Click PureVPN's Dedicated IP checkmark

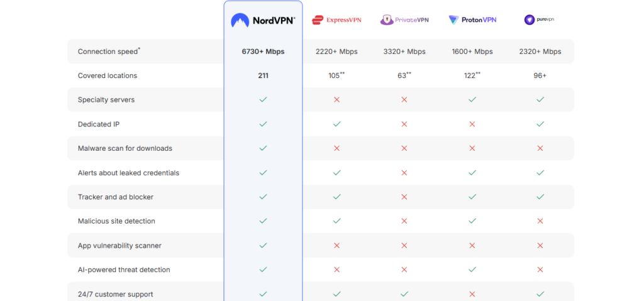point(540,124)
